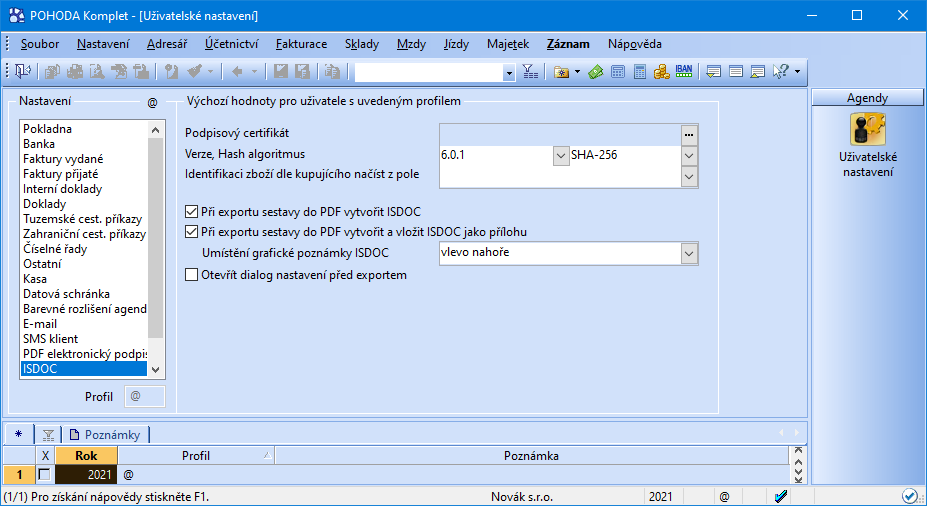Screen dimensions: 927x506
Task: Open the Fakturace menu
Action: point(302,44)
